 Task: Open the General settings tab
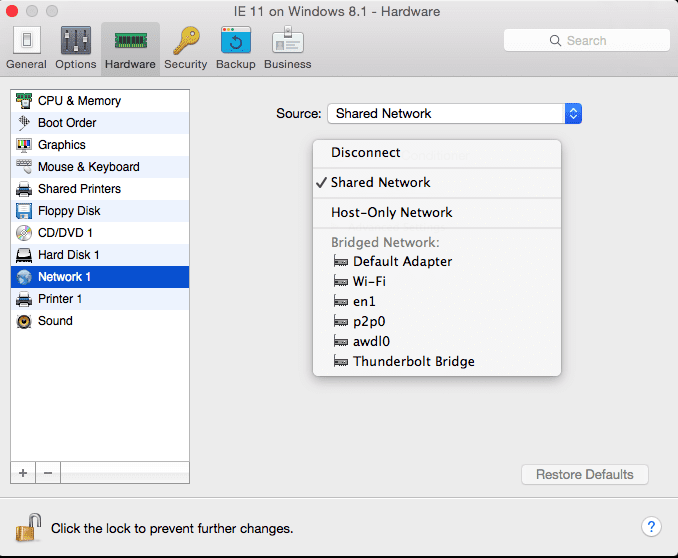(x=26, y=48)
